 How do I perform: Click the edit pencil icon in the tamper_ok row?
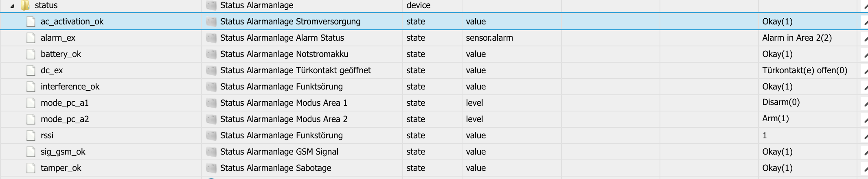click(865, 169)
